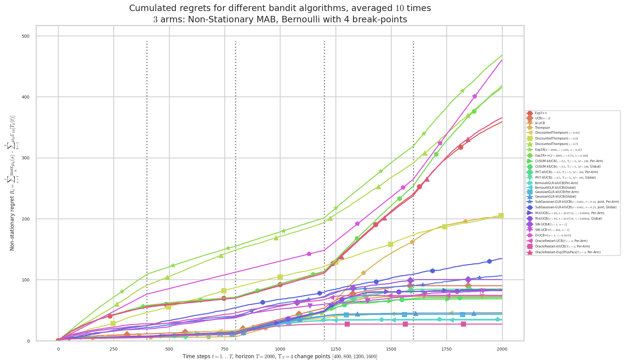
Task: Click the magenta pentagon marker for D-UCB+
Action: [530, 235]
